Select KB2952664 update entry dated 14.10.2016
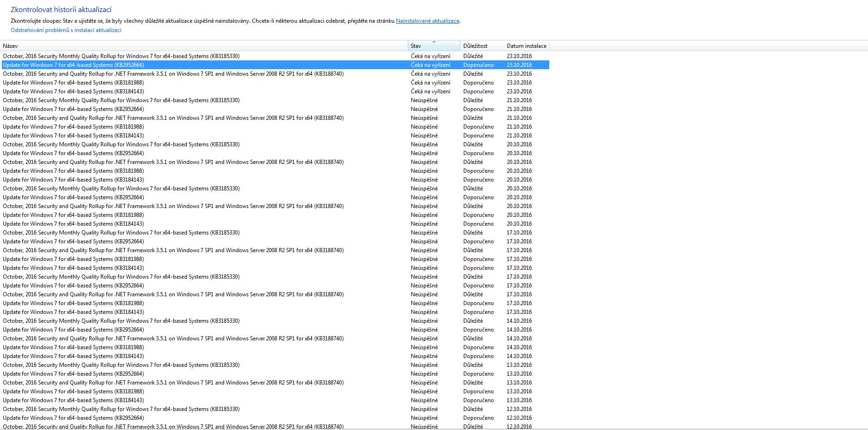868x430 pixels. [276, 330]
